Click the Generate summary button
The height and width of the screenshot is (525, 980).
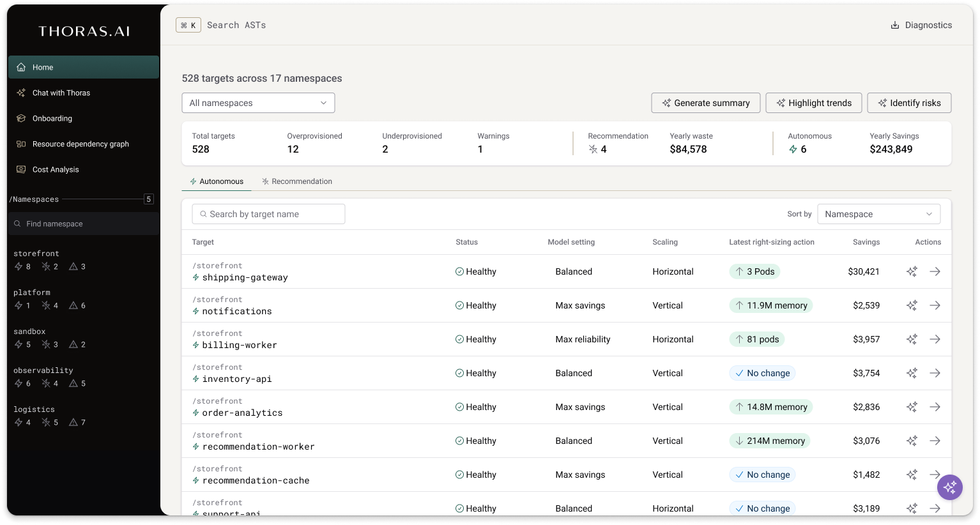[705, 103]
